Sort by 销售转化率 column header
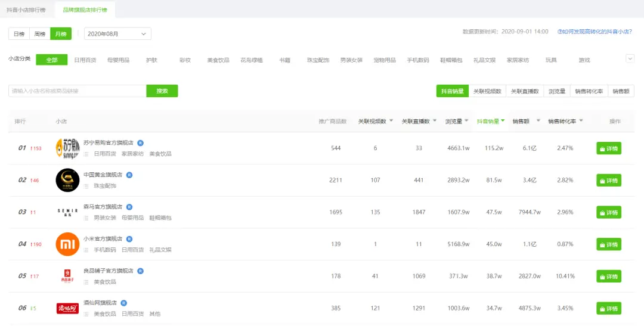The height and width of the screenshot is (326, 644). (x=565, y=122)
